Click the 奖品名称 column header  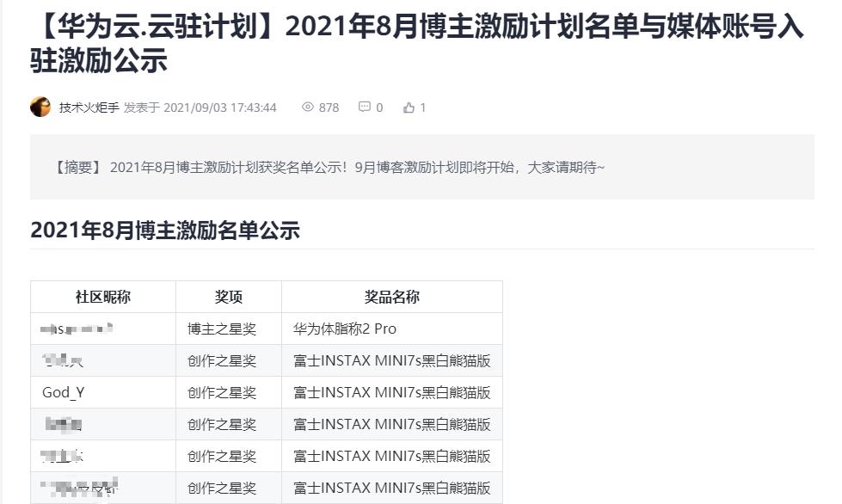392,297
